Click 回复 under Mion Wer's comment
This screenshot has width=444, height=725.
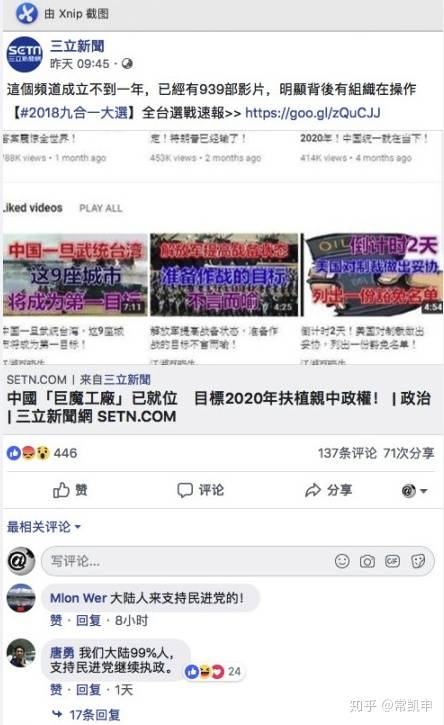pos(88,620)
